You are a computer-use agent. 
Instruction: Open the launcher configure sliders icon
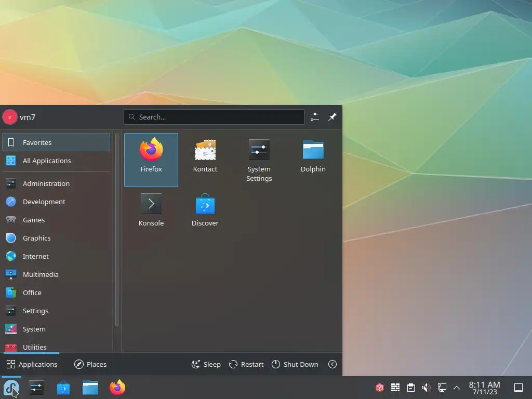click(315, 117)
